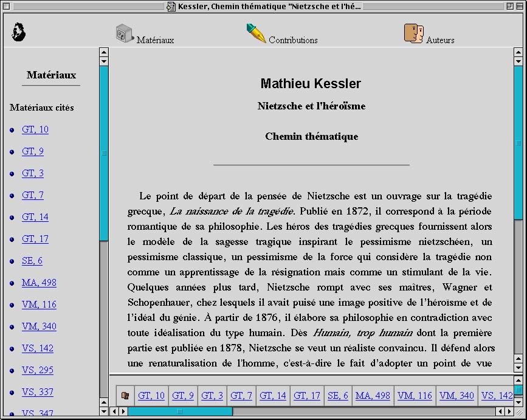The height and width of the screenshot is (420, 527).
Task: Click main text scrollbar top down arrow
Action: coord(518,61)
